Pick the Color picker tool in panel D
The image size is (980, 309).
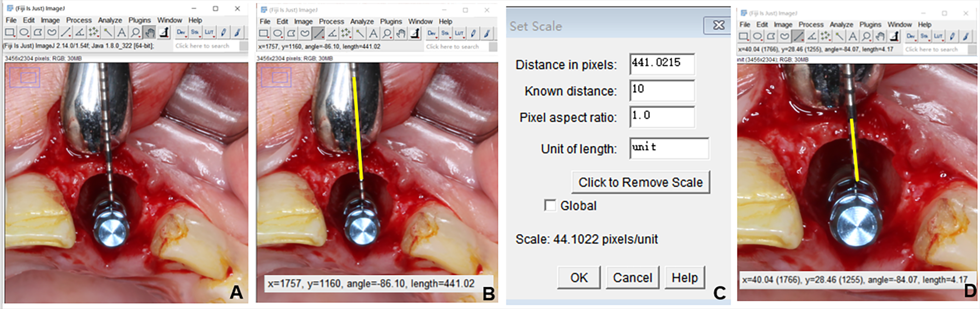[x=894, y=37]
